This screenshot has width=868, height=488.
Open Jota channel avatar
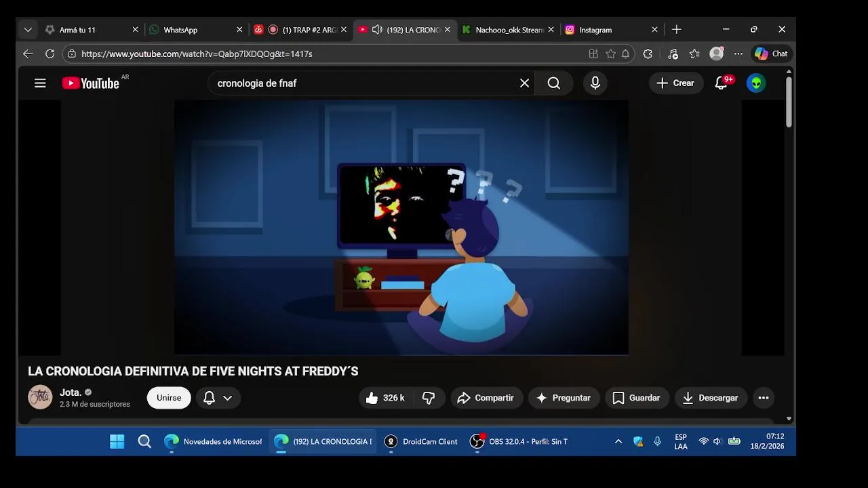(x=40, y=397)
